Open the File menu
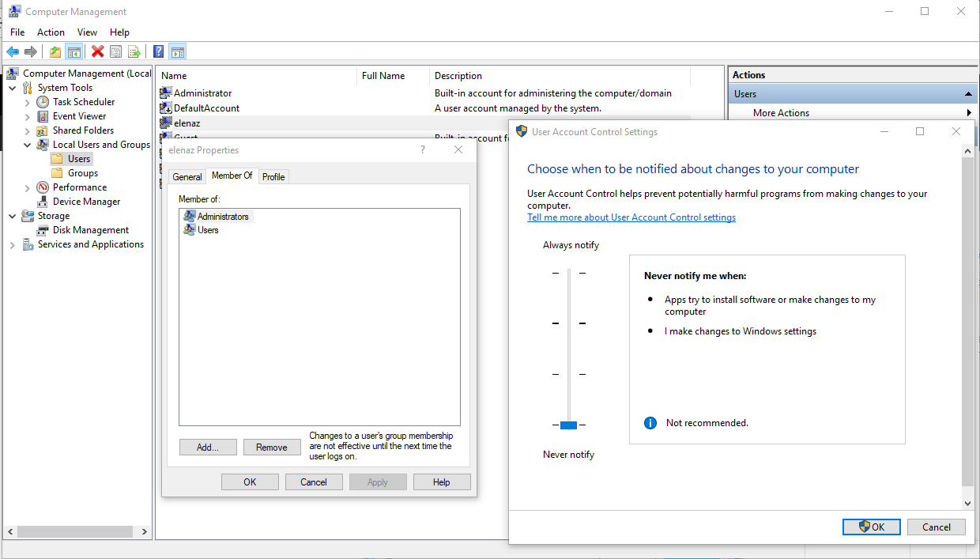980x559 pixels. 17,32
